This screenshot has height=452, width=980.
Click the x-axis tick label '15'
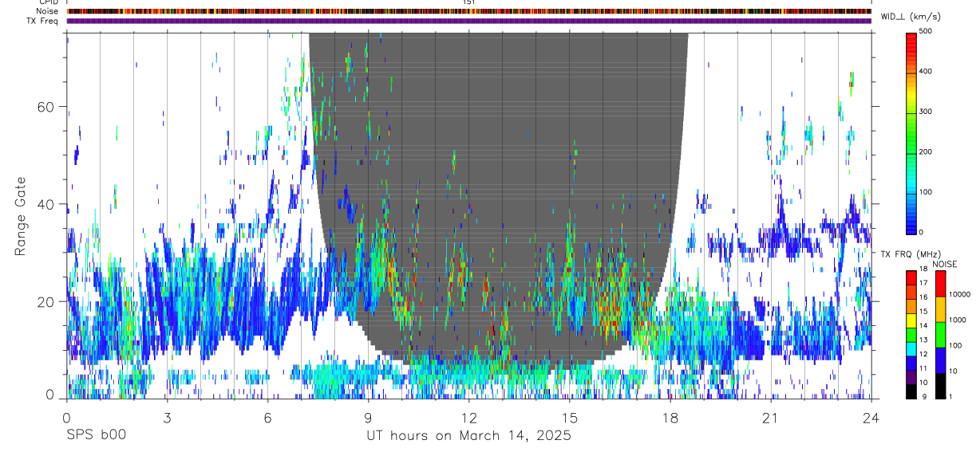[x=569, y=418]
